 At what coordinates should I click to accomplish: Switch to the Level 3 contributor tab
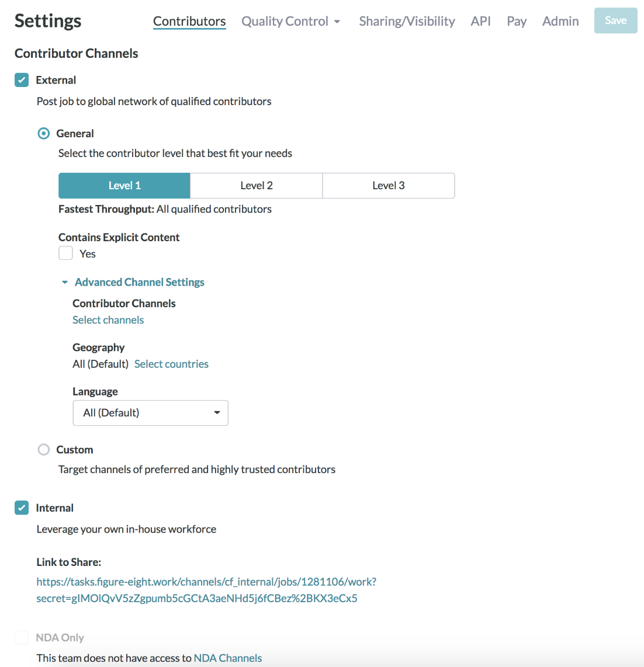tap(388, 185)
